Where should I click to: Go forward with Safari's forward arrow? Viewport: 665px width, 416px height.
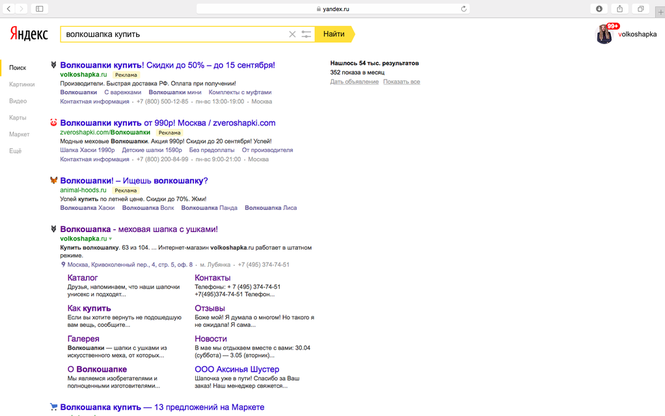tap(21, 8)
